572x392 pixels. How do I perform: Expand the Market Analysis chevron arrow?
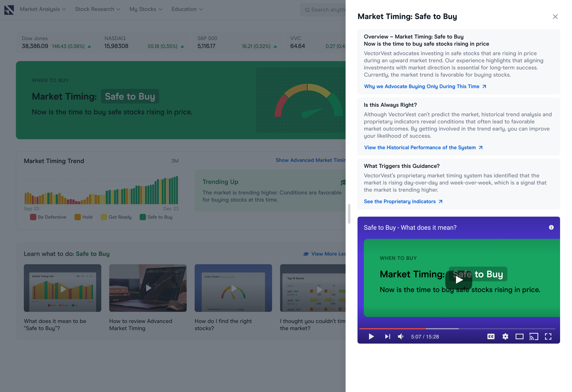pyautogui.click(x=64, y=9)
